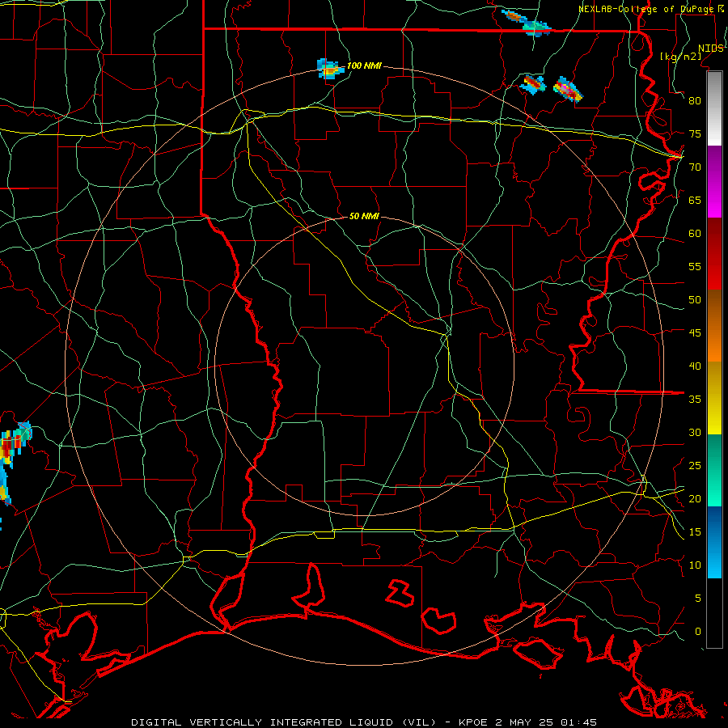
Task: Pick the purple-magenta segment of the VIL legend
Action: [714, 181]
